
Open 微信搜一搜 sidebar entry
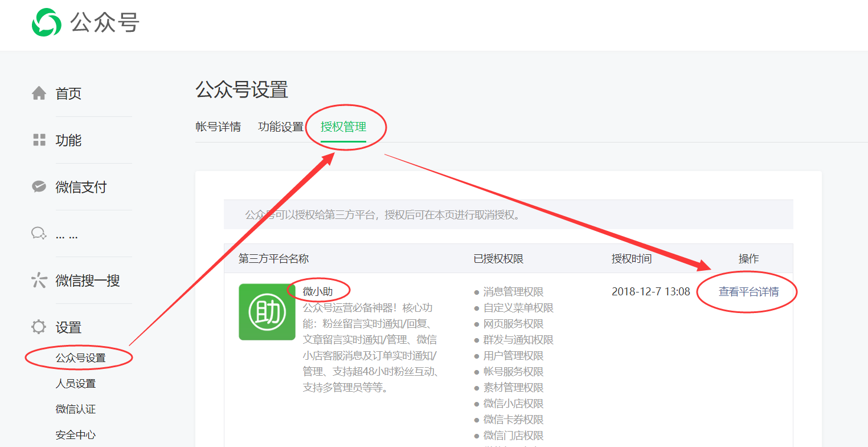[x=88, y=280]
